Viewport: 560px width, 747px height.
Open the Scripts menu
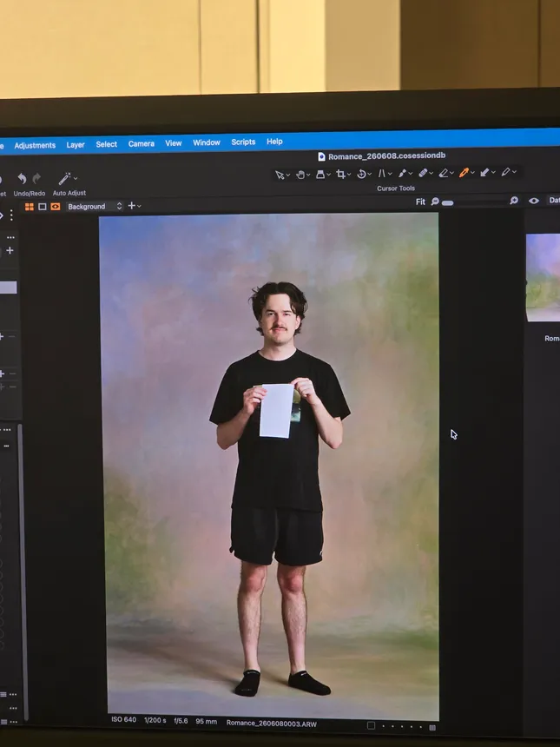coord(243,142)
